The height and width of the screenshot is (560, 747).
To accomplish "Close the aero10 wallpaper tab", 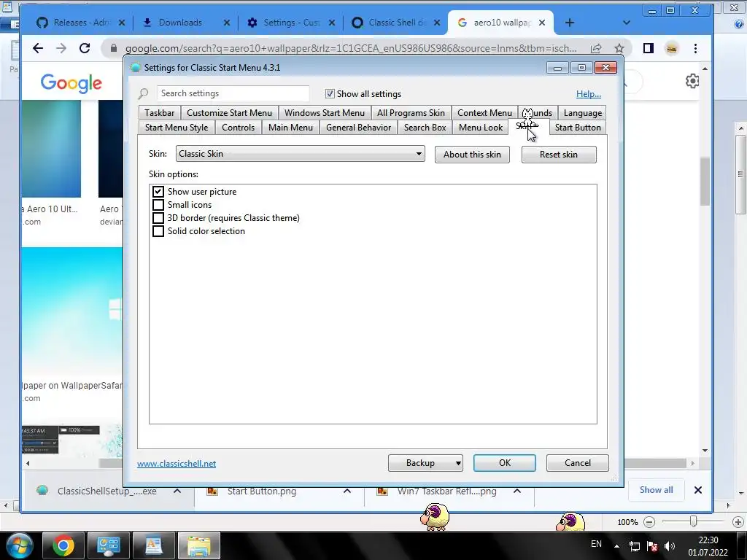I will pos(542,23).
